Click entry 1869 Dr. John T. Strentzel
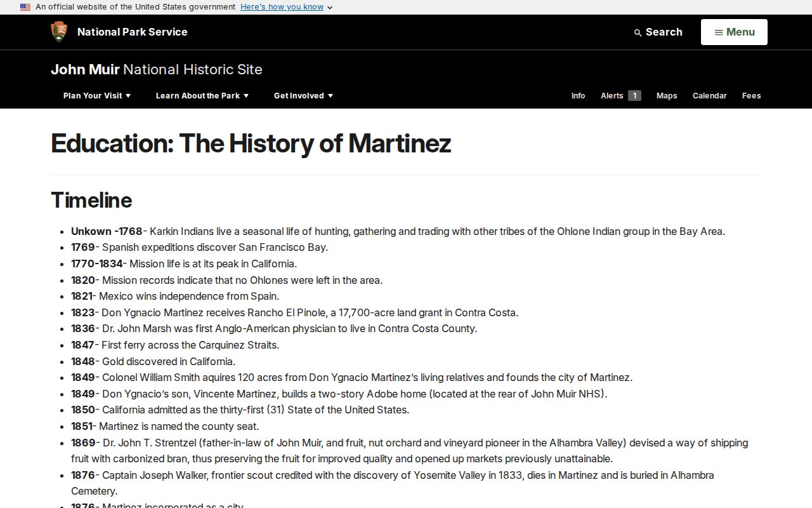 (x=409, y=451)
